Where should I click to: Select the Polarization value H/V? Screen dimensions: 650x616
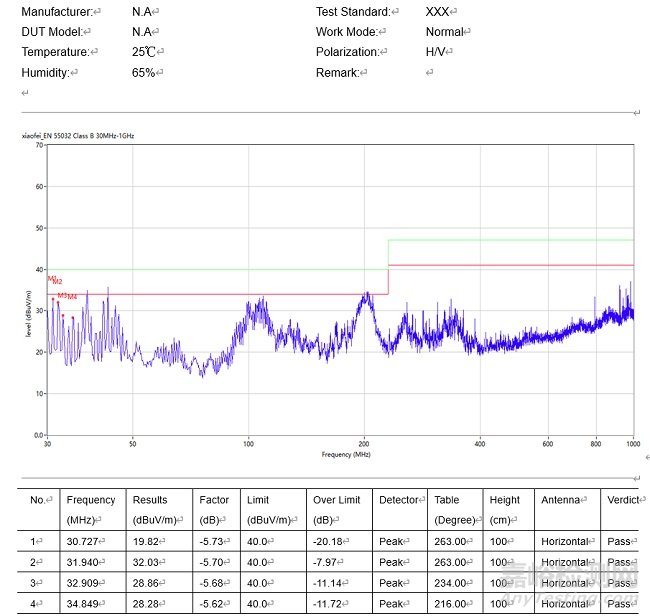(436, 52)
